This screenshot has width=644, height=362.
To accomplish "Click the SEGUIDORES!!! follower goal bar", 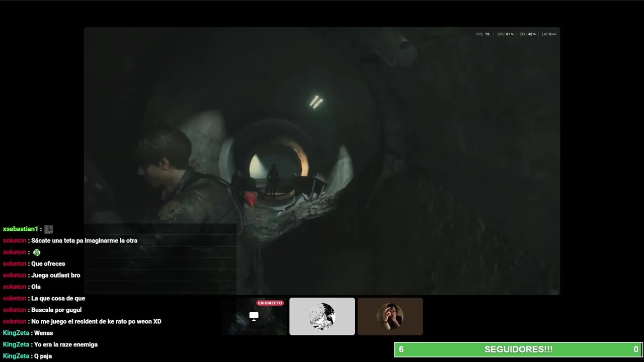I will point(519,349).
